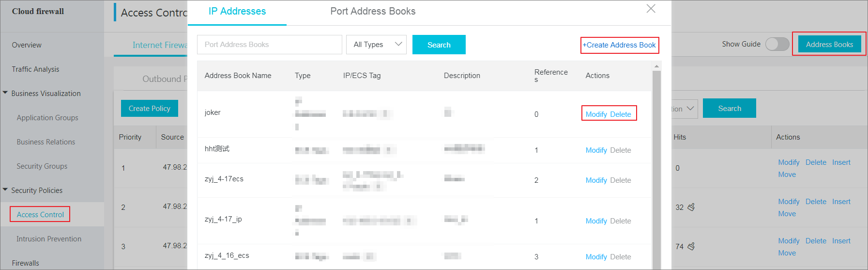868x270 pixels.
Task: Collapse the Security Policies section
Action: [x=5, y=190]
